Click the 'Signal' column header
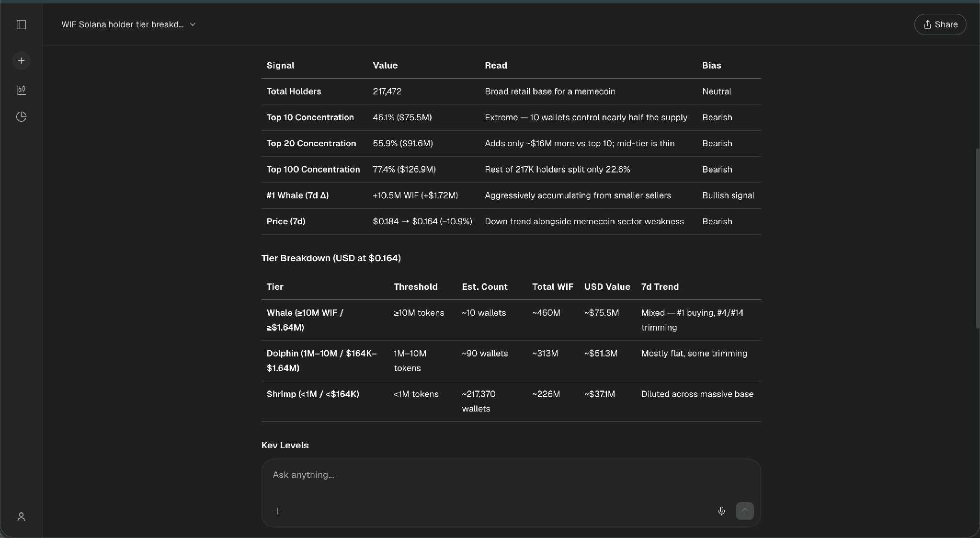The width and height of the screenshot is (980, 538). pos(280,66)
